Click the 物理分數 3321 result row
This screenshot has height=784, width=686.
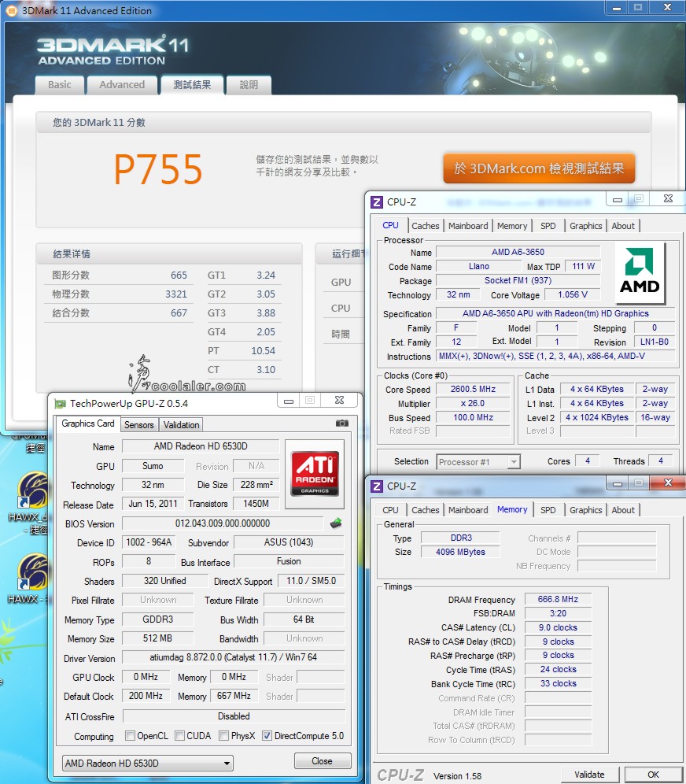pyautogui.click(x=119, y=294)
